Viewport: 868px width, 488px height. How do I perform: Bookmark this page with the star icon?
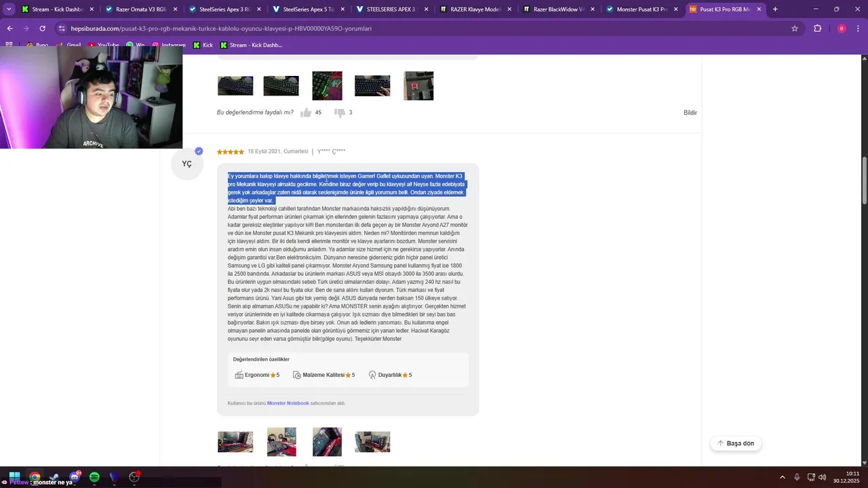[795, 28]
